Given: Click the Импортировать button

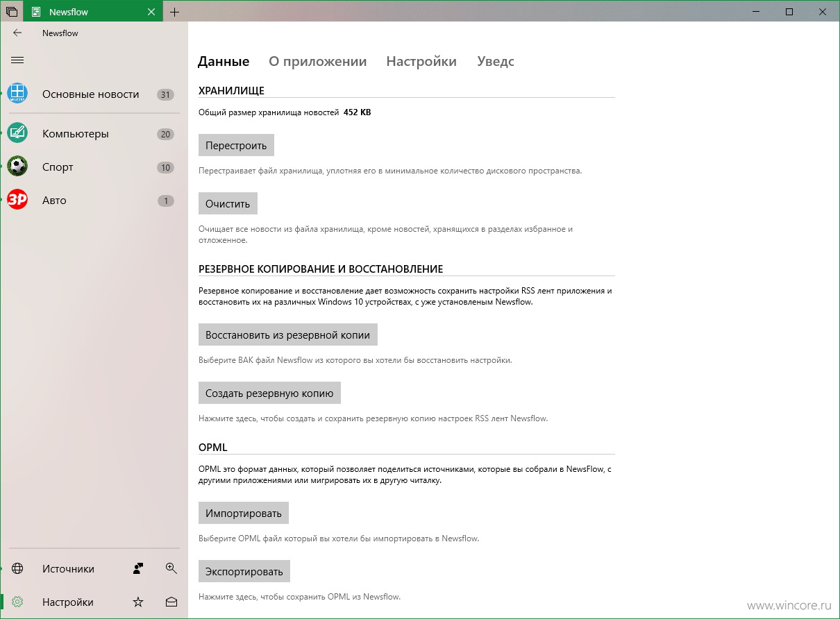Looking at the screenshot, I should pyautogui.click(x=244, y=513).
